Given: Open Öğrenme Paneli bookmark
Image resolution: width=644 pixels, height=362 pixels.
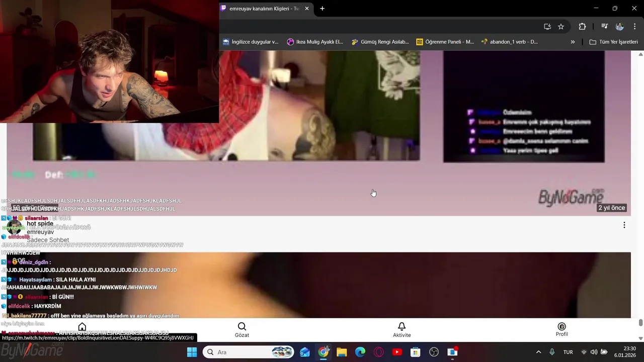Looking at the screenshot, I should click(445, 42).
